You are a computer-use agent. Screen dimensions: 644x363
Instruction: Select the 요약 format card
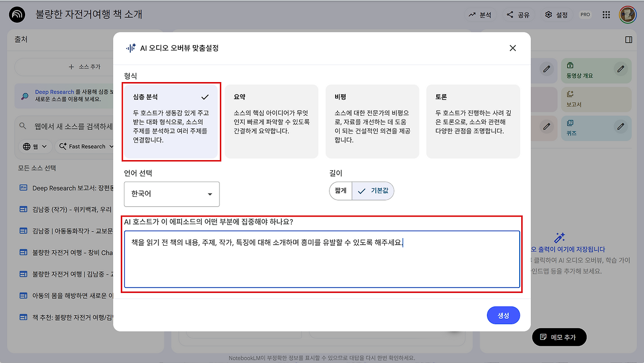point(272,121)
